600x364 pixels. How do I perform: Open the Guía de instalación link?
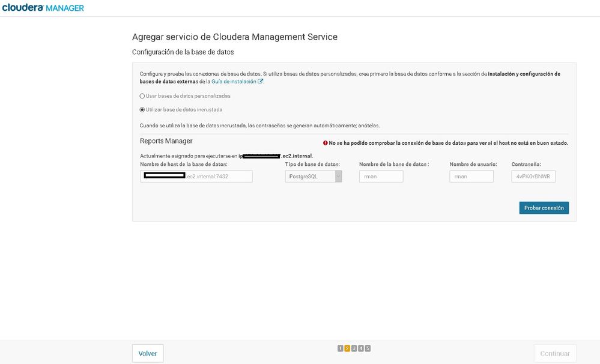click(x=234, y=82)
